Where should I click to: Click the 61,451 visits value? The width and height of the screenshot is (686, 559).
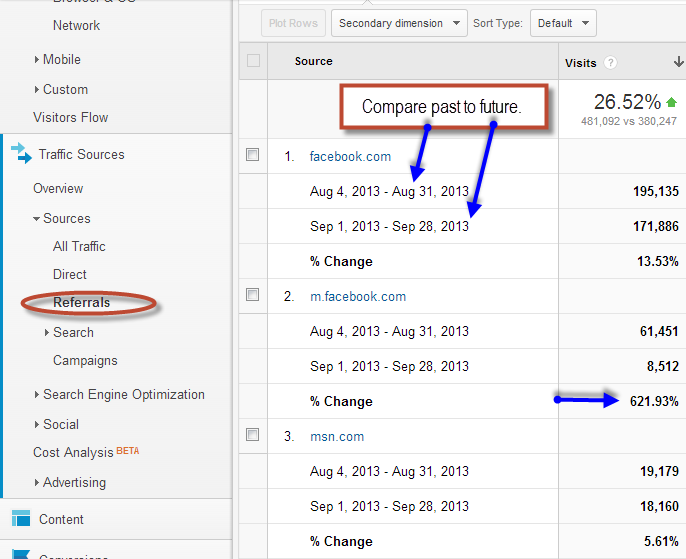(659, 331)
